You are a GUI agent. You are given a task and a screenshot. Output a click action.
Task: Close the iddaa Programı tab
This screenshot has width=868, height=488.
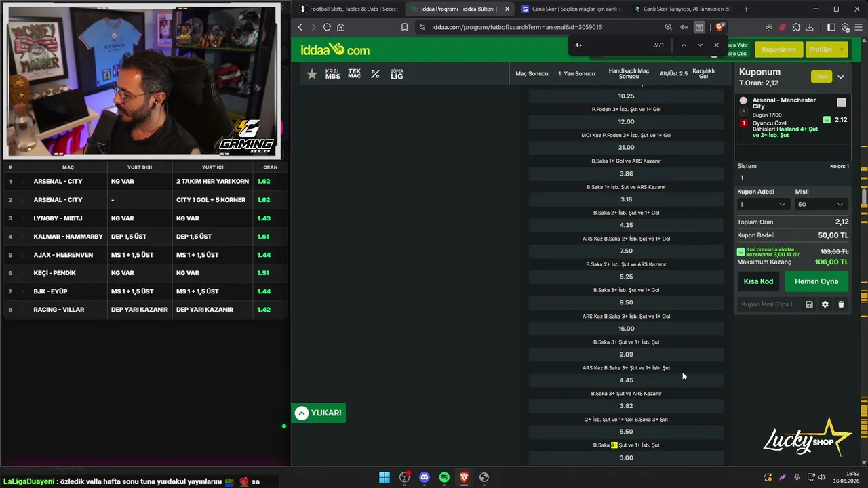(507, 9)
